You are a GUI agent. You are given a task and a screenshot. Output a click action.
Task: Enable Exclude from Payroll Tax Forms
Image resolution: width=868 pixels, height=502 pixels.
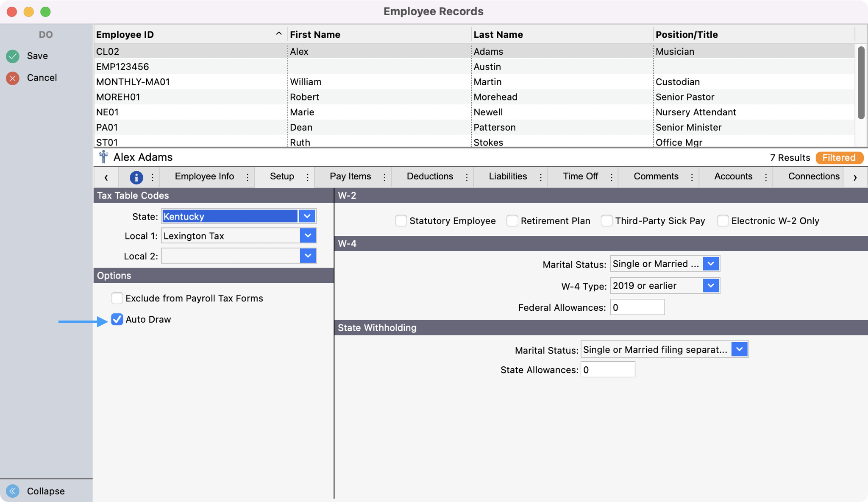pyautogui.click(x=117, y=298)
